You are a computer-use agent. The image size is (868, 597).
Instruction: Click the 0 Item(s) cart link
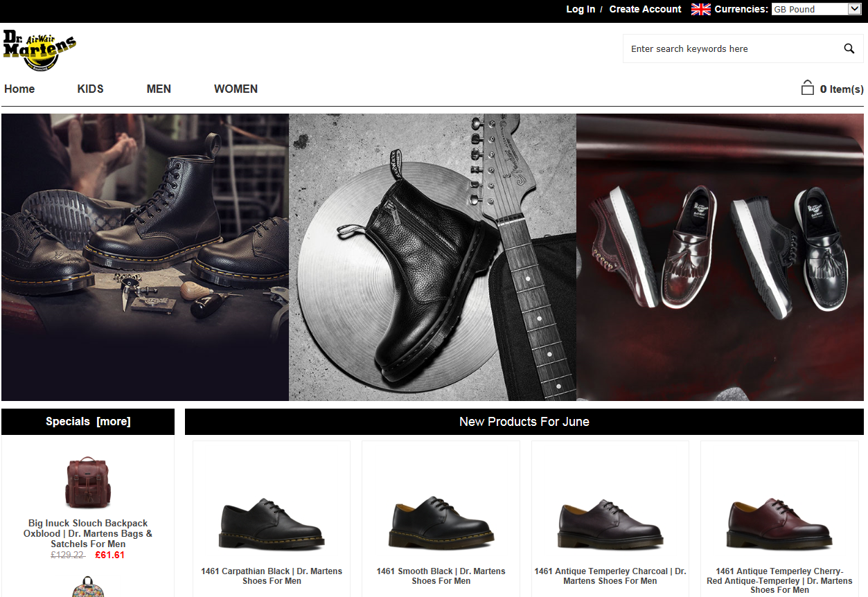pos(842,89)
